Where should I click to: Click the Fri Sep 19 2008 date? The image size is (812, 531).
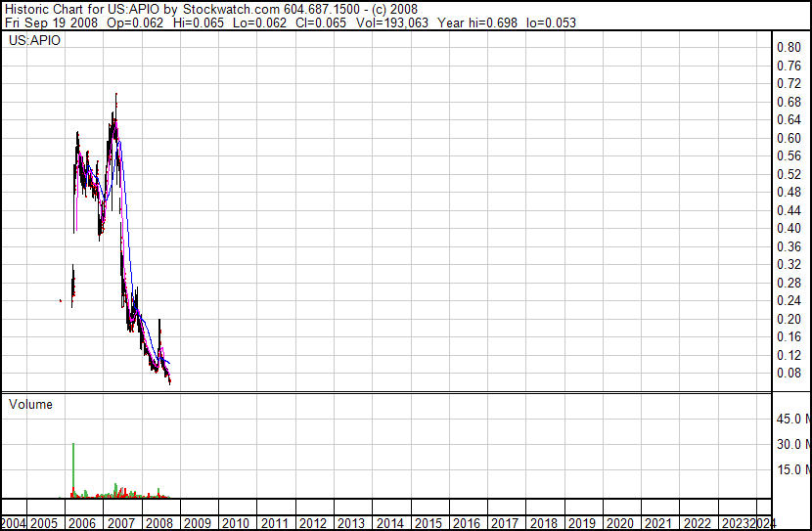(51, 22)
